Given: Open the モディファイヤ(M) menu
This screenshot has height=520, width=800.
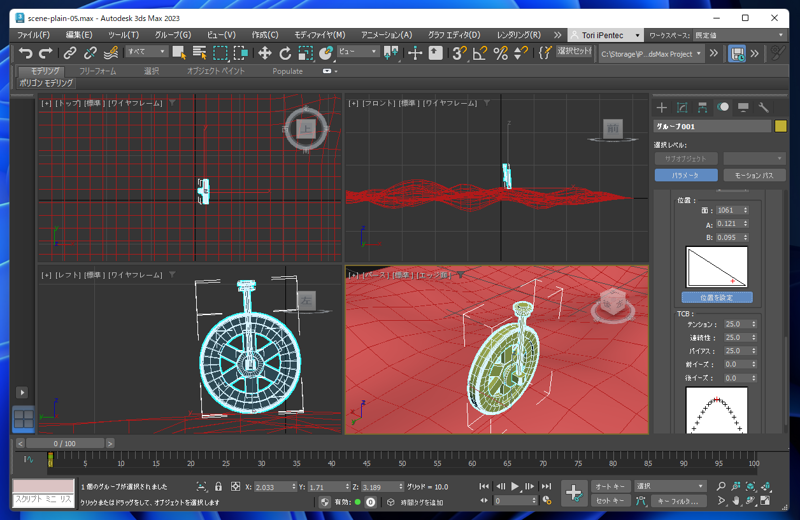Looking at the screenshot, I should coord(320,35).
